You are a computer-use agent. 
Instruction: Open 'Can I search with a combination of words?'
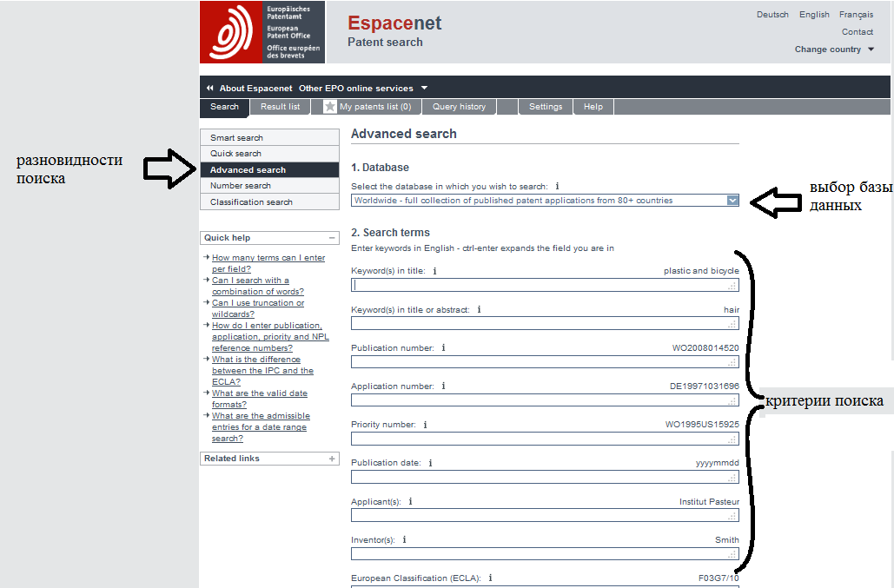(258, 286)
